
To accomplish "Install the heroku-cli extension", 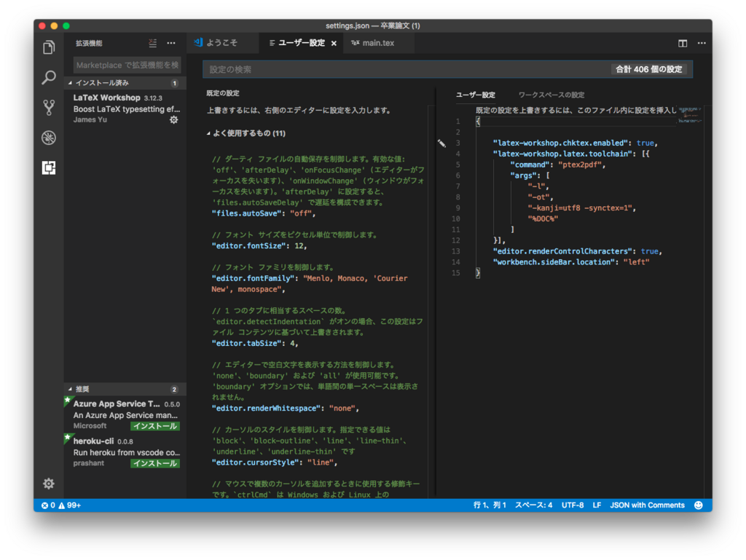I will [156, 463].
